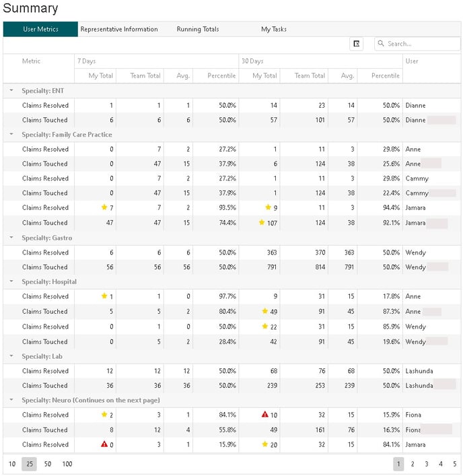463x476 pixels.
Task: Click the gold star beside Anne's Hospital 49
Action: point(265,311)
